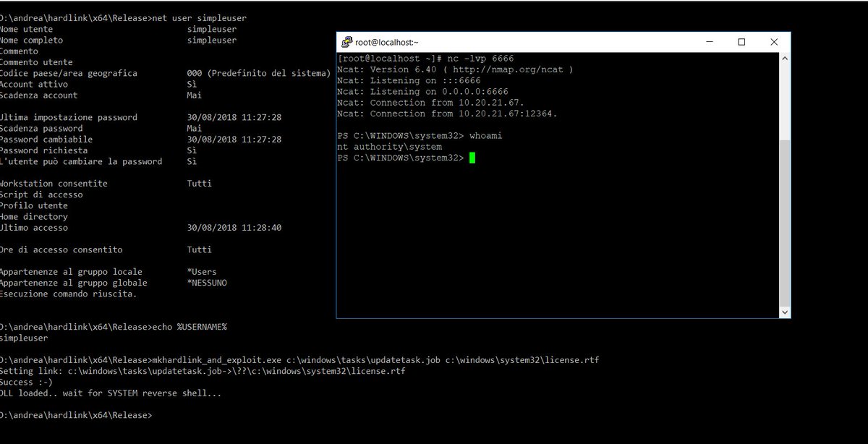
Task: Click the PuTTY icon in root@localhost title bar
Action: pos(347,42)
